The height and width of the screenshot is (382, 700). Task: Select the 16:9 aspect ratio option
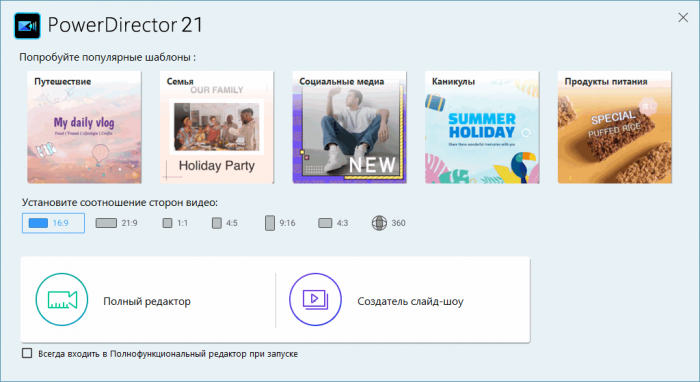click(53, 223)
